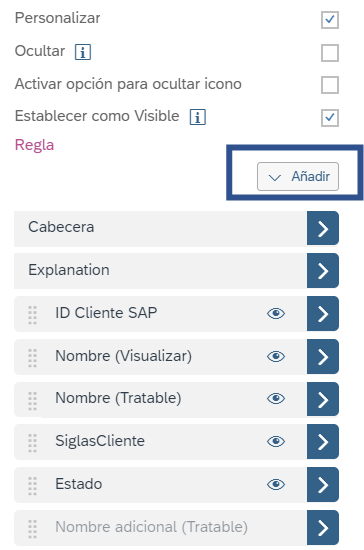Toggle the eye icon for Estado

[x=276, y=484]
